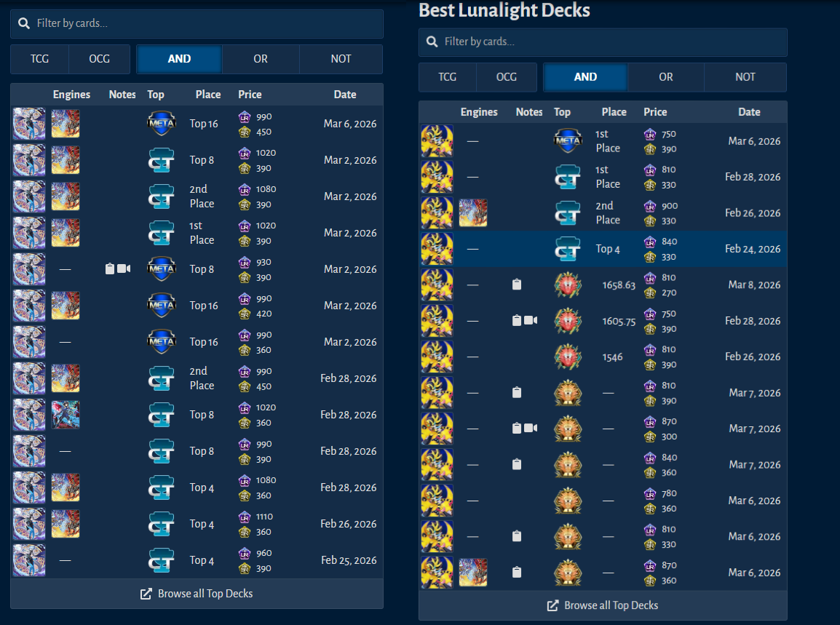
Task: Select the 1110 price in left Top 4 row
Action: click(x=265, y=517)
